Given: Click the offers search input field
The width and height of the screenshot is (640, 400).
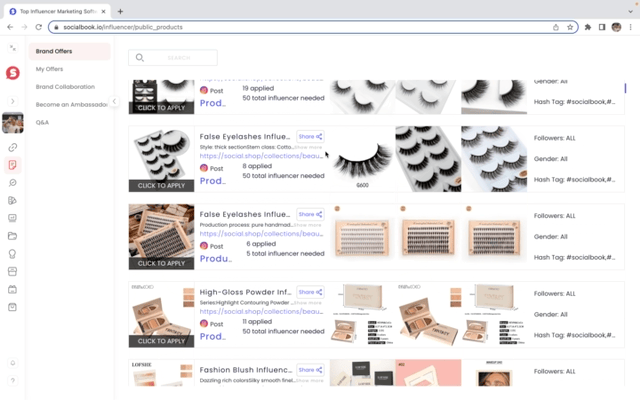Looking at the screenshot, I should [173, 58].
